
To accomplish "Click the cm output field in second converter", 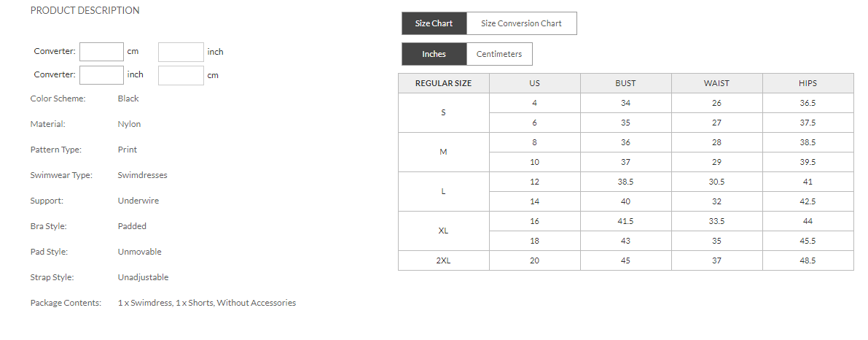I will point(181,75).
